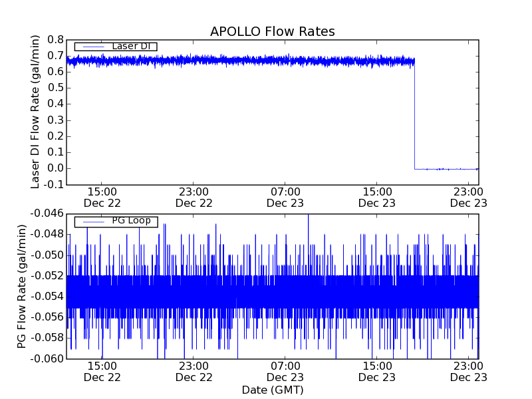Click top chart's '15:00 Dec 23' label
532x399 pixels.
point(377,198)
